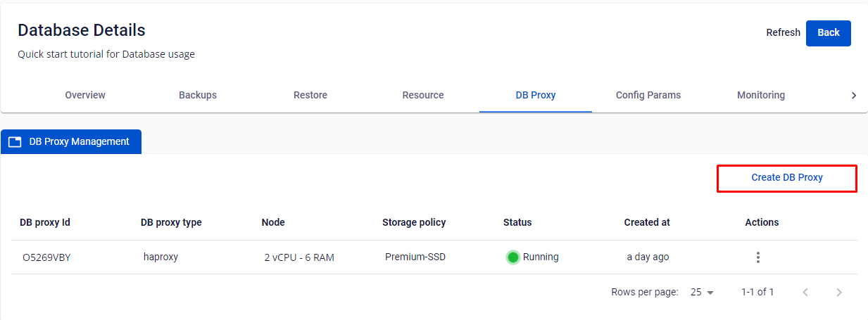Open the three-dot actions menu for O5269VBY
The height and width of the screenshot is (320, 868).
point(757,257)
